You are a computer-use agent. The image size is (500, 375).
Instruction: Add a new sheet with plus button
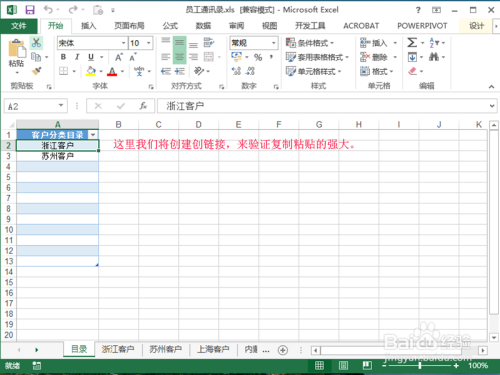coord(283,350)
